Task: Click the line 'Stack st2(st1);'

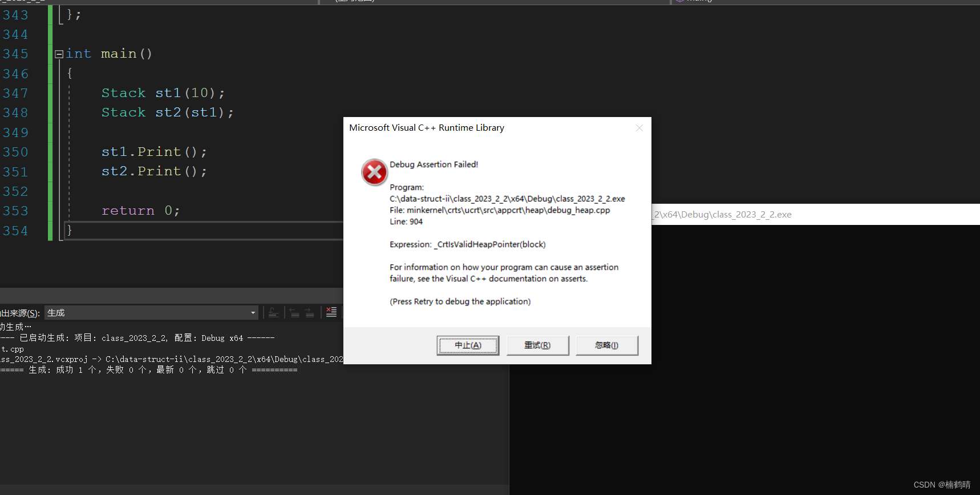Action: [x=168, y=112]
